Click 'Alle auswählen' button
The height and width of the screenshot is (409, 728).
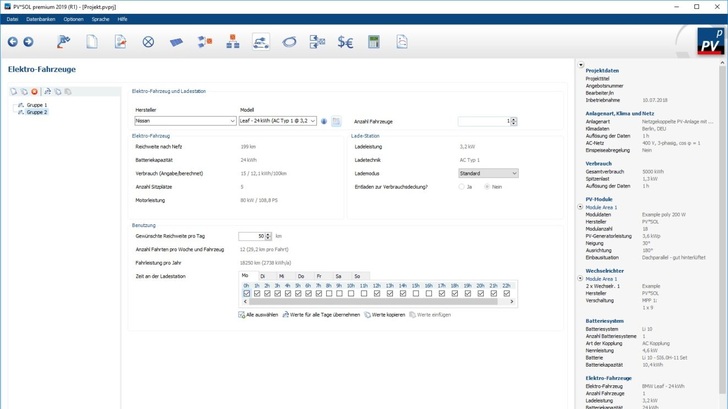(259, 315)
